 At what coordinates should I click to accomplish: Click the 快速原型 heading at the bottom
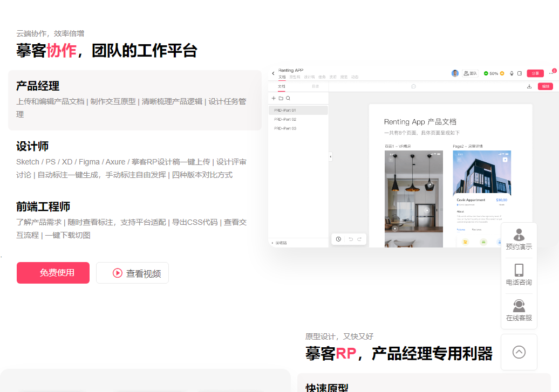327,388
